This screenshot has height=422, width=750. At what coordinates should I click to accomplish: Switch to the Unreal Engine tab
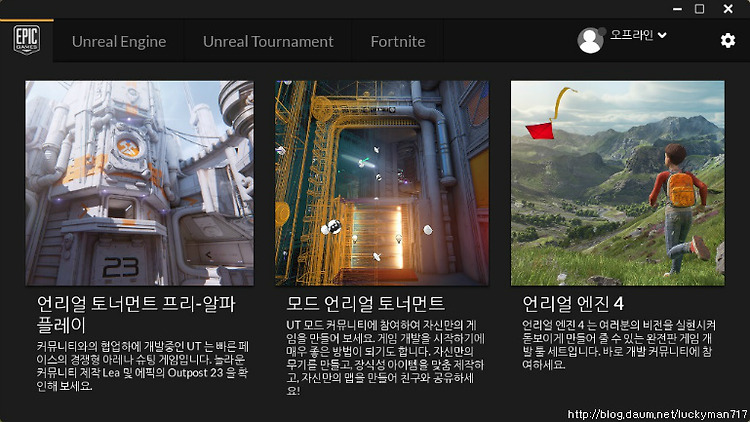[x=119, y=42]
